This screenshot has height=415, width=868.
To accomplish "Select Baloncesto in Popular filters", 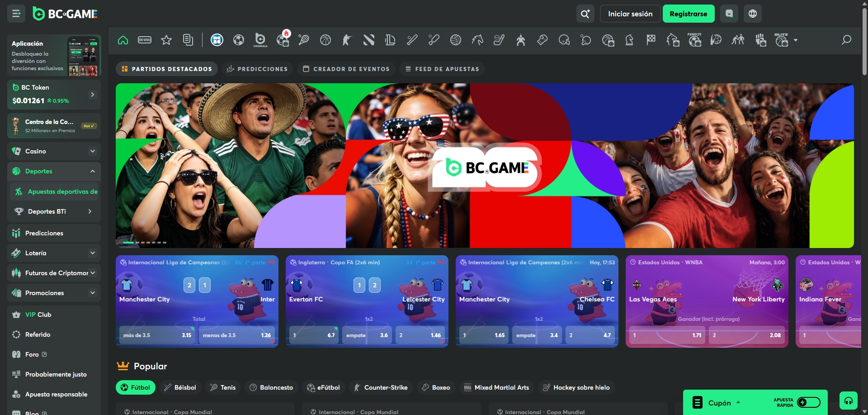I will coord(271,387).
